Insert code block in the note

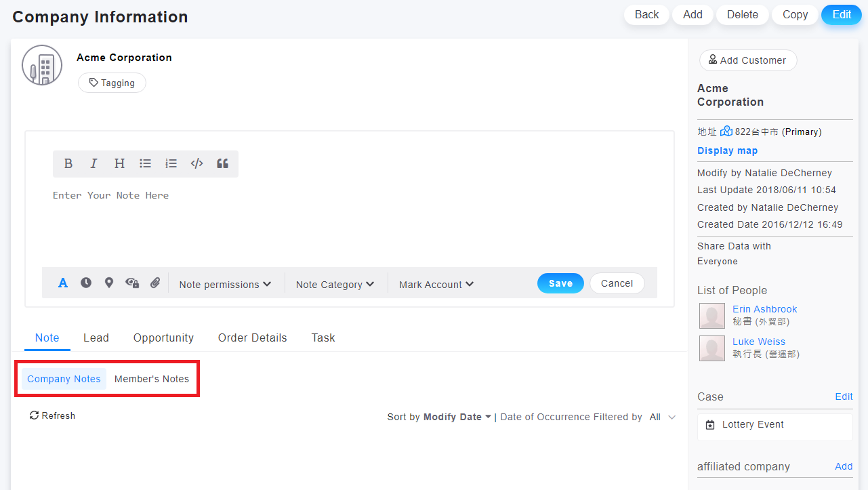197,163
